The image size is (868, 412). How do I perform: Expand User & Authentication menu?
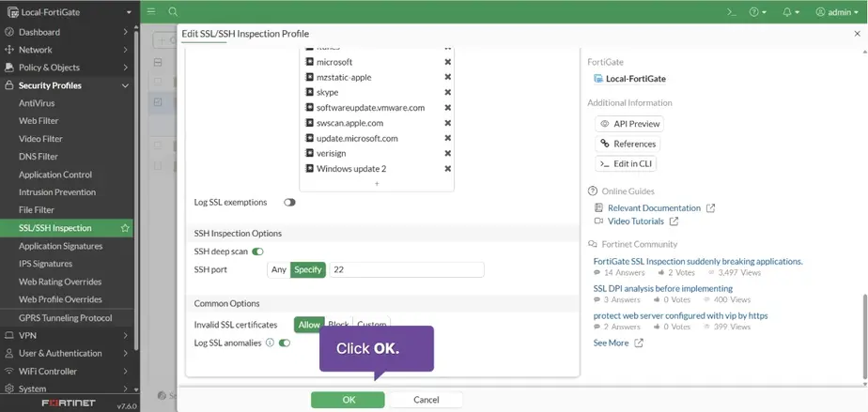pos(67,354)
